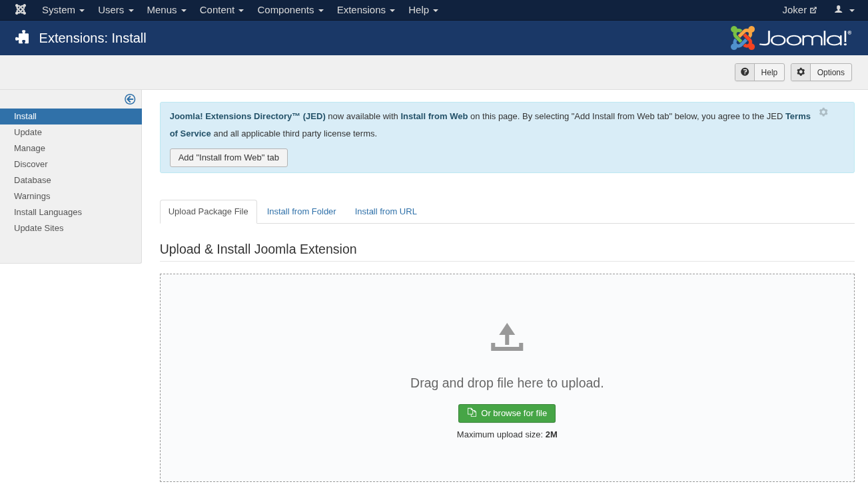Open the System menu
The height and width of the screenshot is (496, 868).
63,10
